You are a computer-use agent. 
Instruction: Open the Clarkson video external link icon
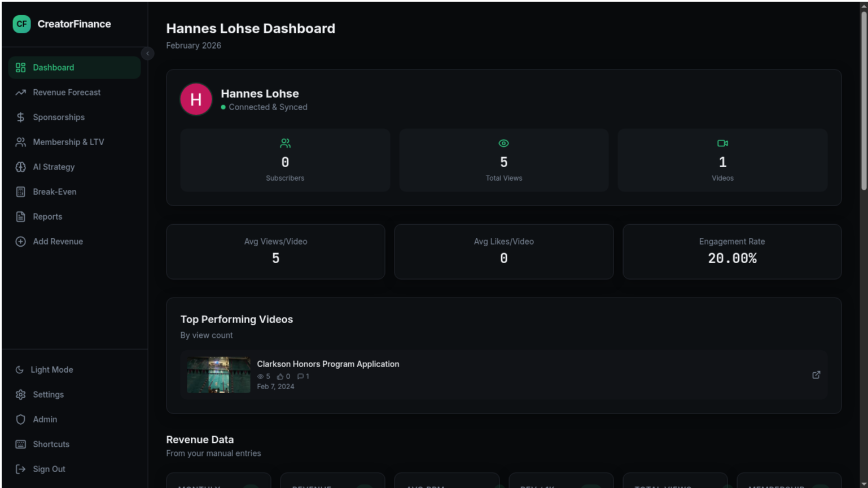[816, 374]
